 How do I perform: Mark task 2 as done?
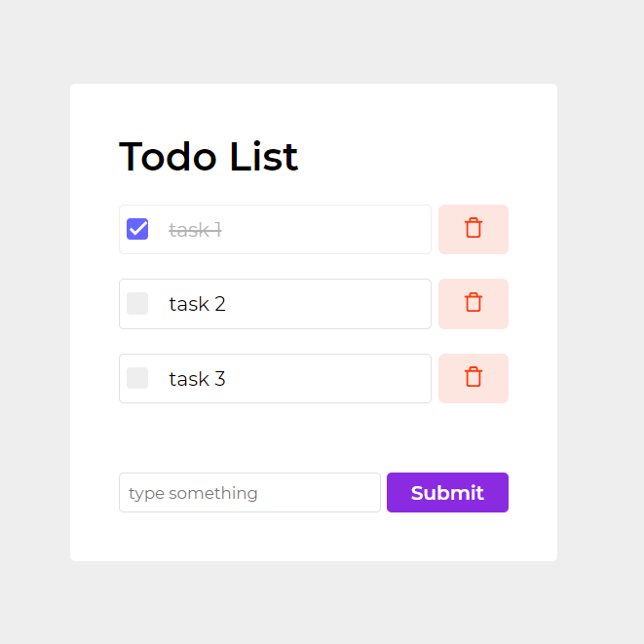click(137, 304)
